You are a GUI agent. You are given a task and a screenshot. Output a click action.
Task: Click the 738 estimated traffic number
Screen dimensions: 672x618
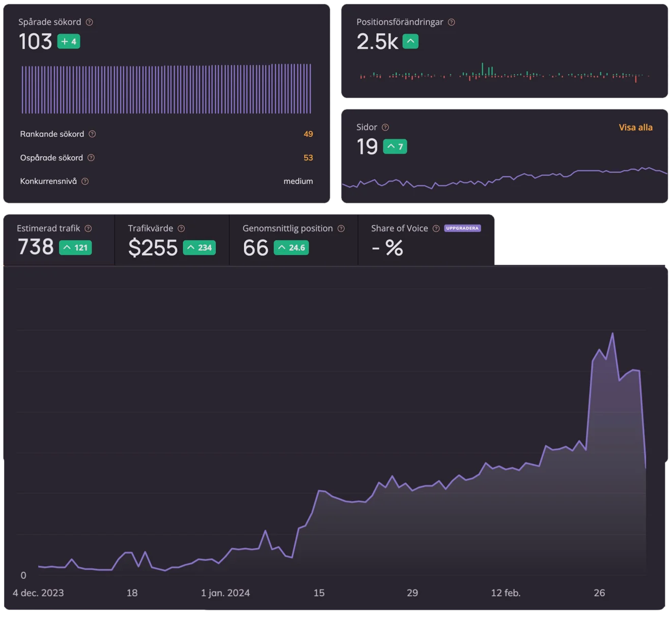coord(36,247)
